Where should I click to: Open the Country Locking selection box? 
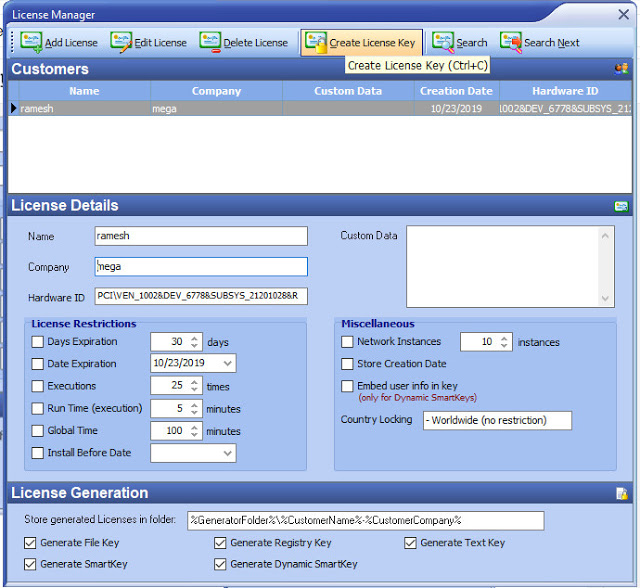click(497, 421)
